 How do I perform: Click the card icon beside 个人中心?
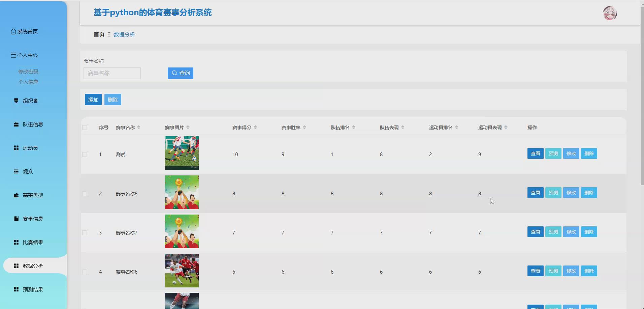click(x=13, y=55)
